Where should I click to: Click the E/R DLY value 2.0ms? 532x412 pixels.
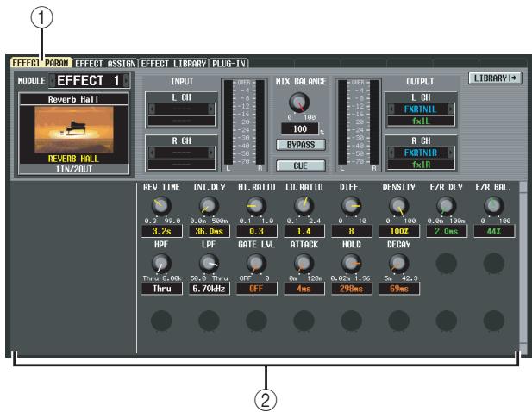point(447,231)
